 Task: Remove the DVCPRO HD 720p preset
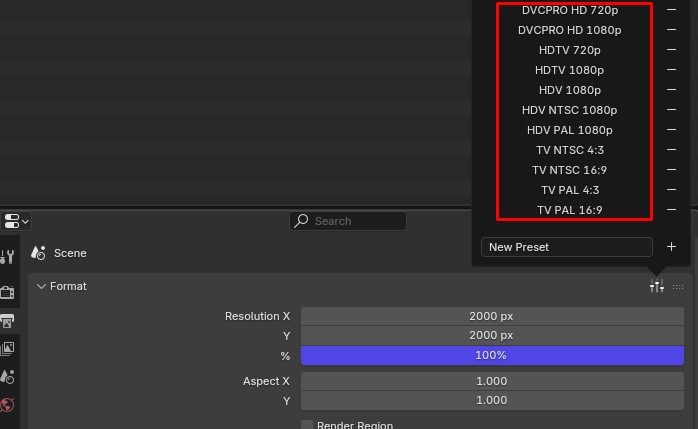671,10
